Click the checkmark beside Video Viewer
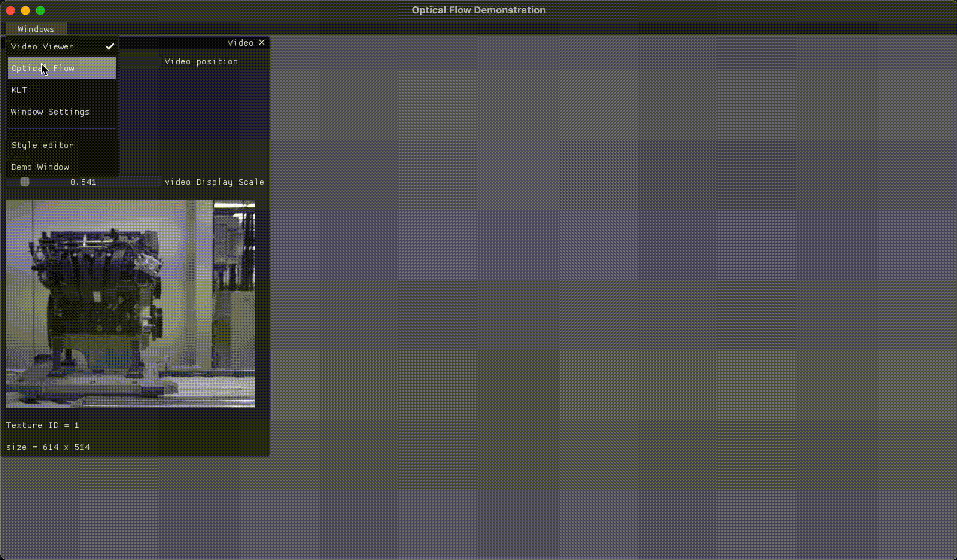 point(110,46)
